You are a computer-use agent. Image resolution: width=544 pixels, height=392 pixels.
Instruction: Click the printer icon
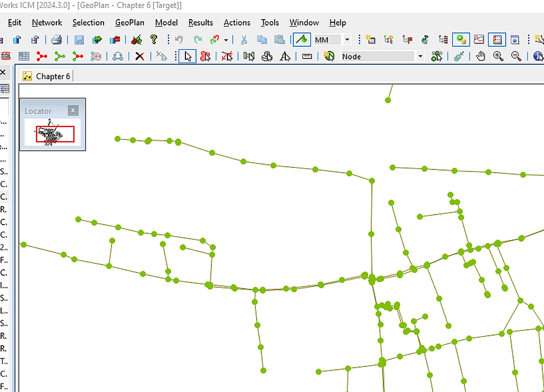56,40
